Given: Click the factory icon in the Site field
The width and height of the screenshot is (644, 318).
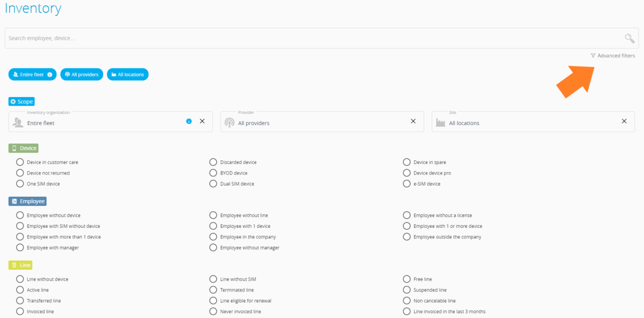Looking at the screenshot, I should tap(440, 123).
